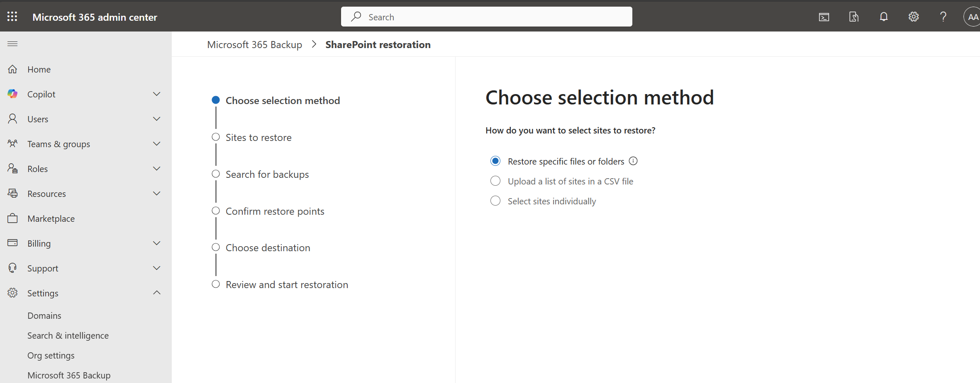Navigate to Home in the sidebar
The width and height of the screenshot is (980, 383).
39,69
